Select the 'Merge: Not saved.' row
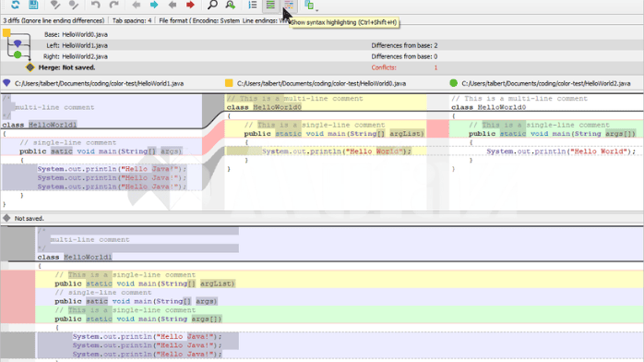This screenshot has width=644, height=362. pos(322,67)
